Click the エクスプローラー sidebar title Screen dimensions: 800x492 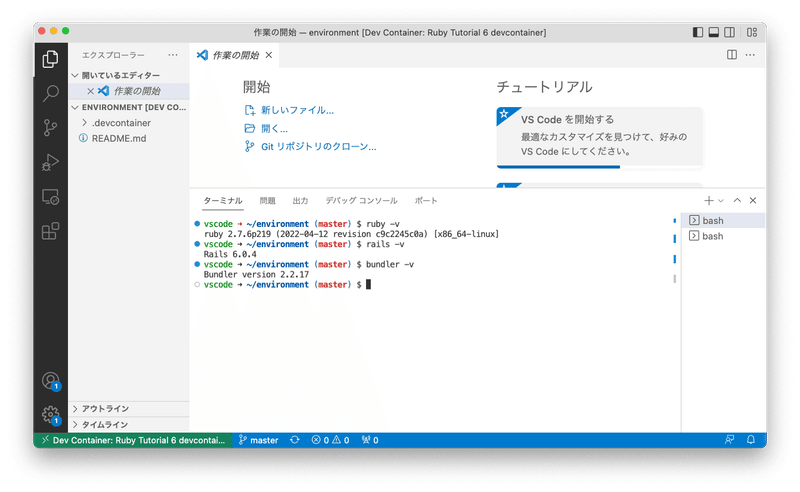(113, 55)
